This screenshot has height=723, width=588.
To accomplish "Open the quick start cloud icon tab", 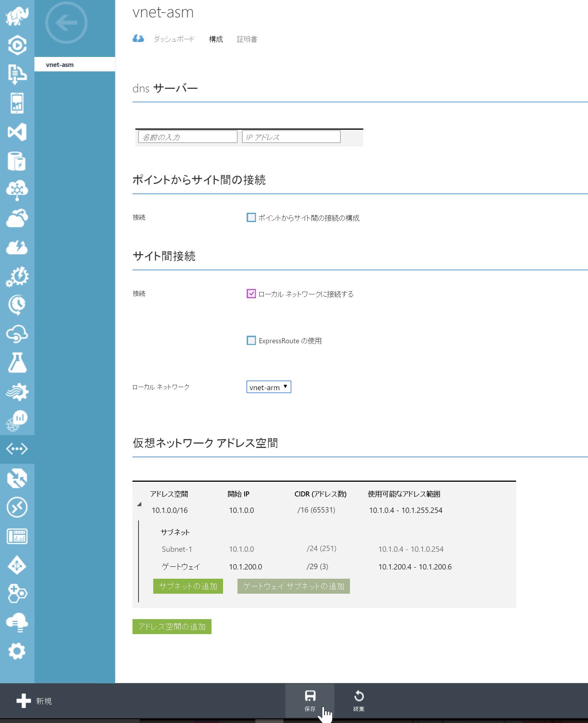I will point(138,38).
